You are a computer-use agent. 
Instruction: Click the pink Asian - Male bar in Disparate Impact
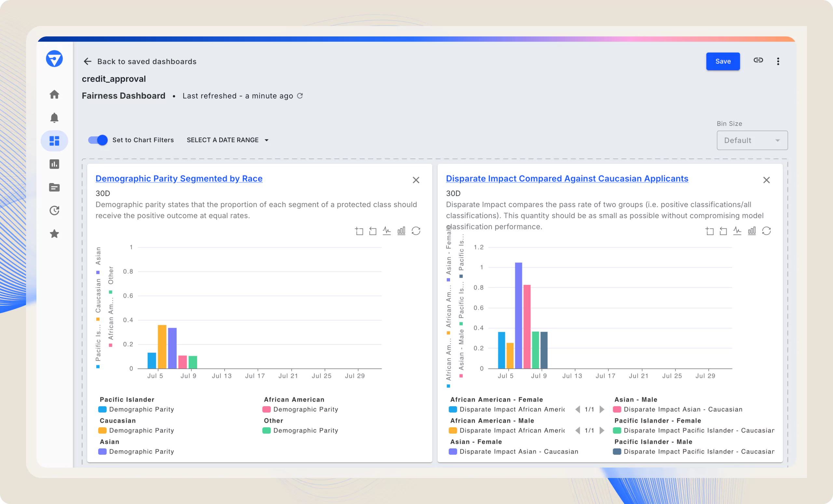click(x=527, y=327)
